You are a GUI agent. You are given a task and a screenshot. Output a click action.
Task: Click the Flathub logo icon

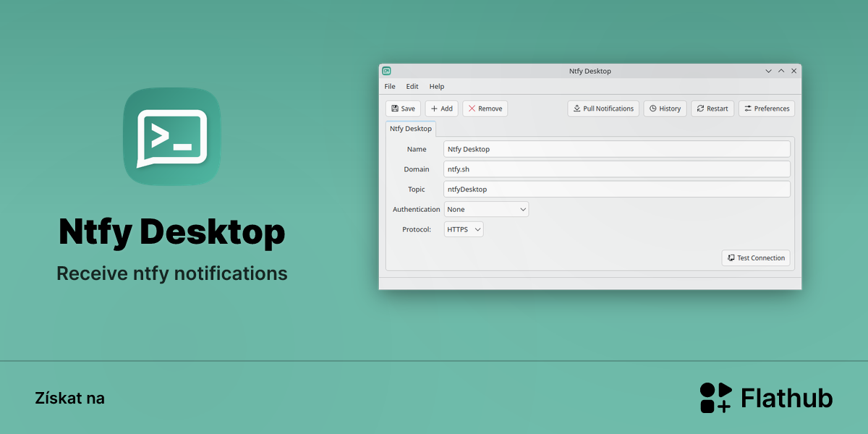point(715,398)
